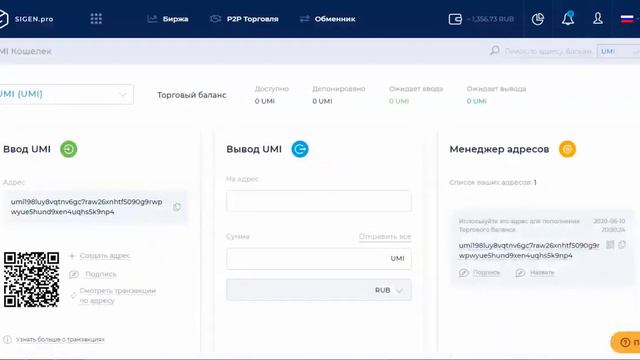This screenshot has height=360, width=640.
Task: Copy the deposit address icon
Action: point(177,207)
